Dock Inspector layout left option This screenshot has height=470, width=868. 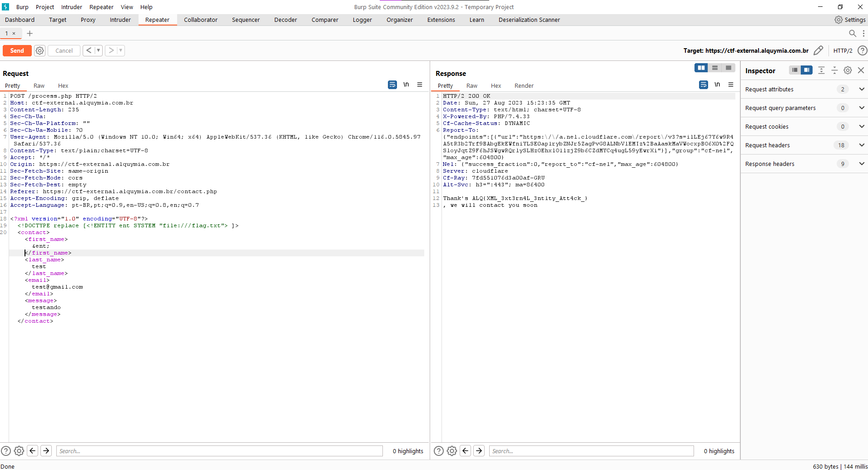point(794,70)
